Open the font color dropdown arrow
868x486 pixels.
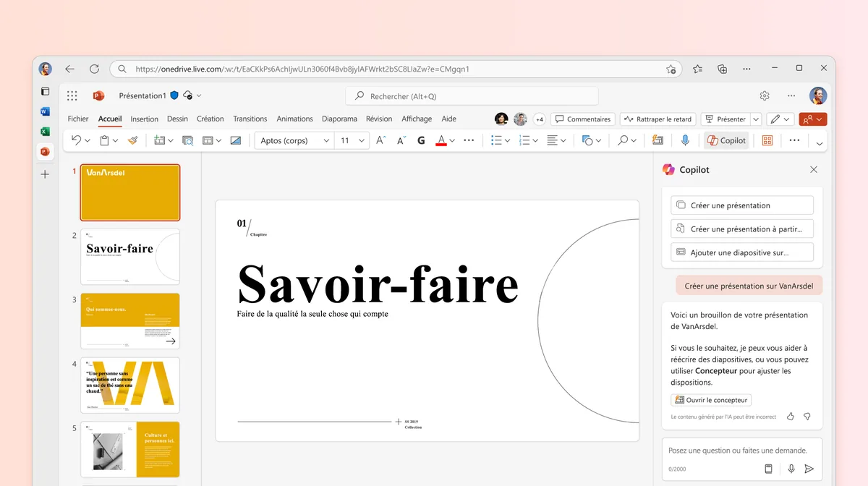coord(453,141)
